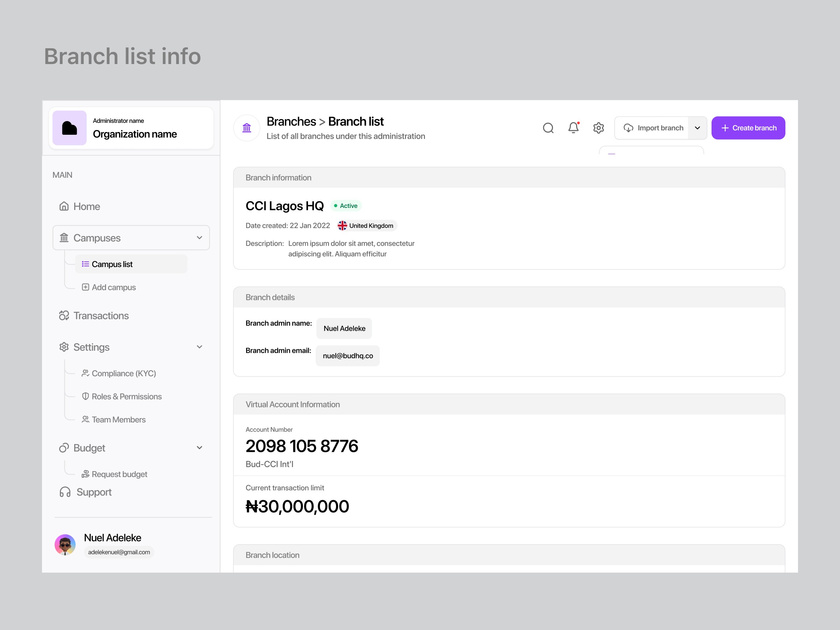Click the purple bank icon beside Branches
Screen dimensions: 840x630
pos(247,128)
